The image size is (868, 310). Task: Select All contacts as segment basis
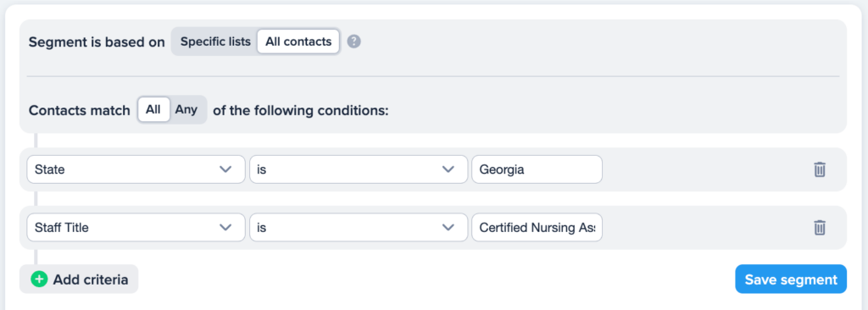pyautogui.click(x=298, y=42)
